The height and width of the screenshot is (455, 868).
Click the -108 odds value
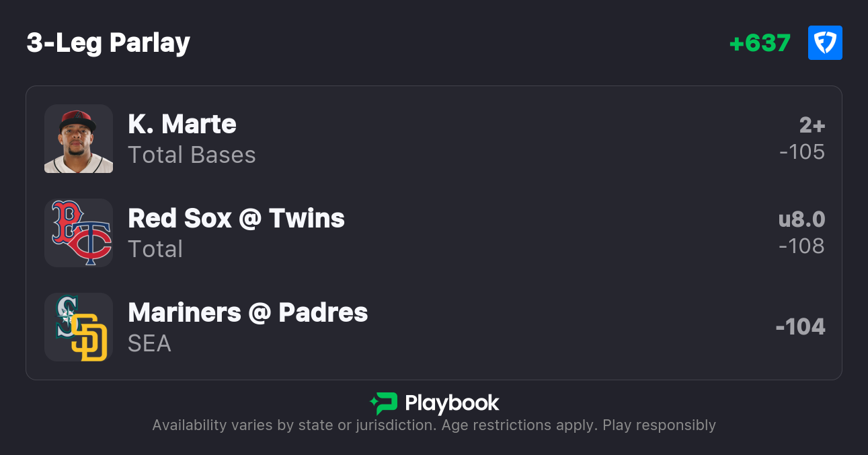click(801, 246)
